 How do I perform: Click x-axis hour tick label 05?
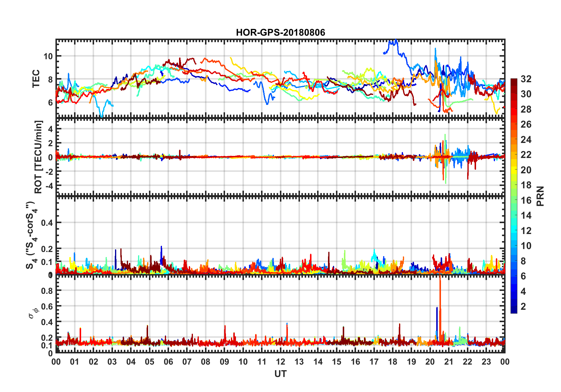click(x=150, y=362)
